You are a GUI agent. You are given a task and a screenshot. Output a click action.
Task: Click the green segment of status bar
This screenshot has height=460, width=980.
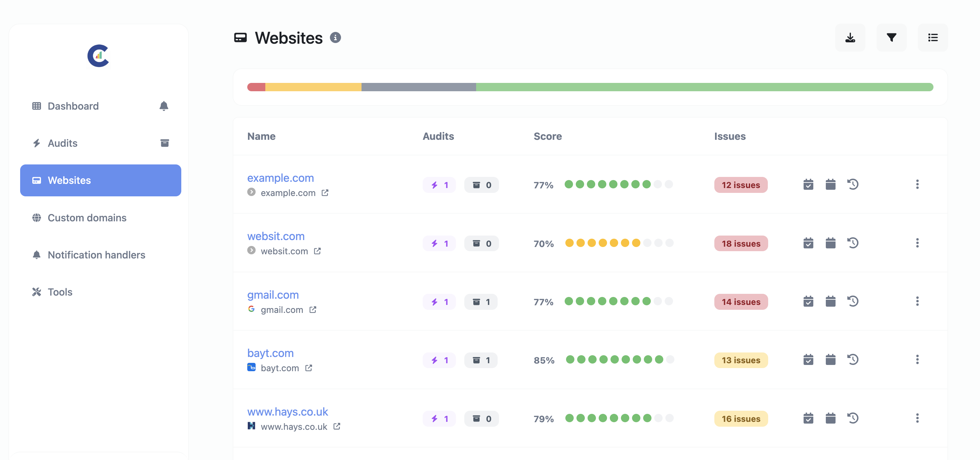point(704,87)
